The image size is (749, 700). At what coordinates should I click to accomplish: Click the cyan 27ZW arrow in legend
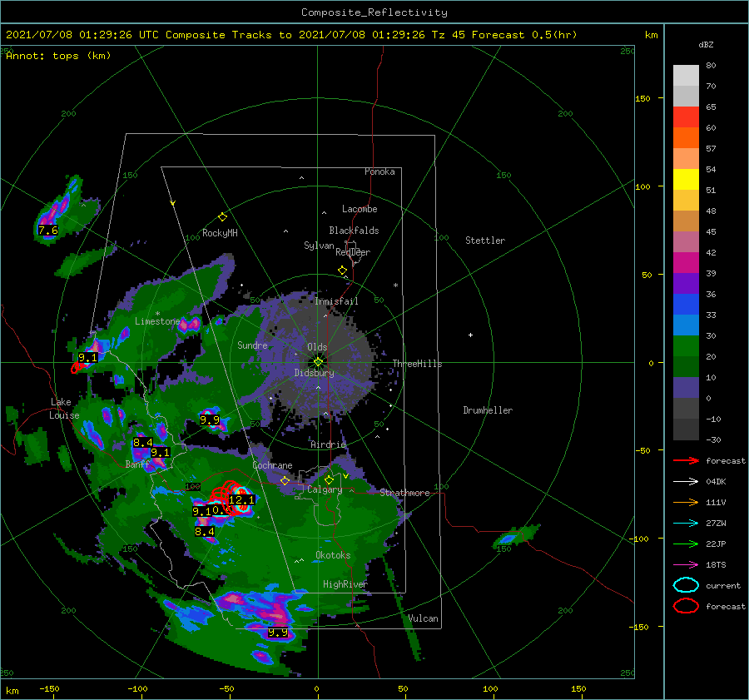pyautogui.click(x=686, y=524)
